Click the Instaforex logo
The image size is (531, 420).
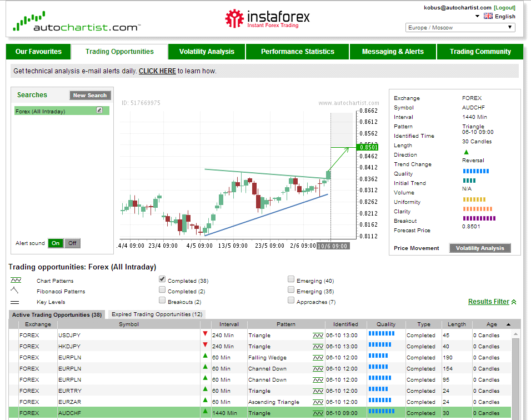[x=267, y=18]
